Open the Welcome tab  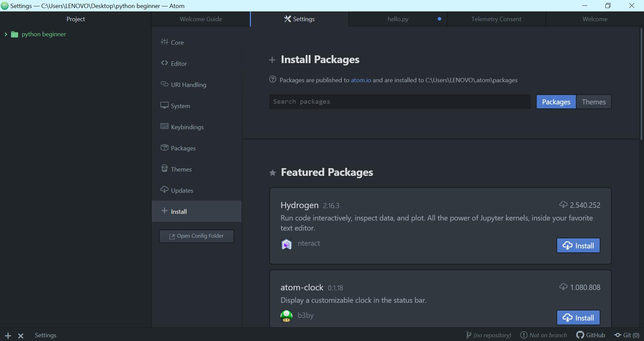click(595, 19)
